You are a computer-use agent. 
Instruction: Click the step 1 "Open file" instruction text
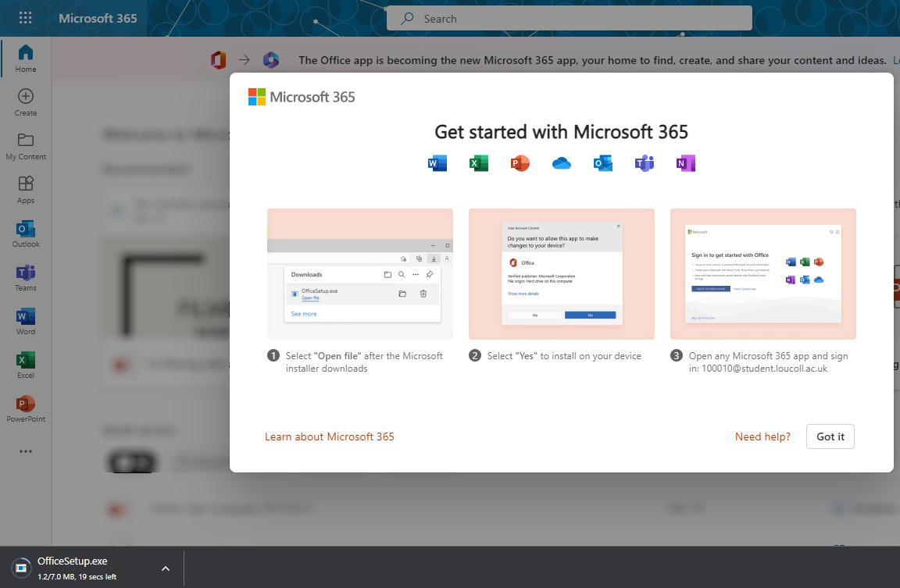click(x=364, y=362)
